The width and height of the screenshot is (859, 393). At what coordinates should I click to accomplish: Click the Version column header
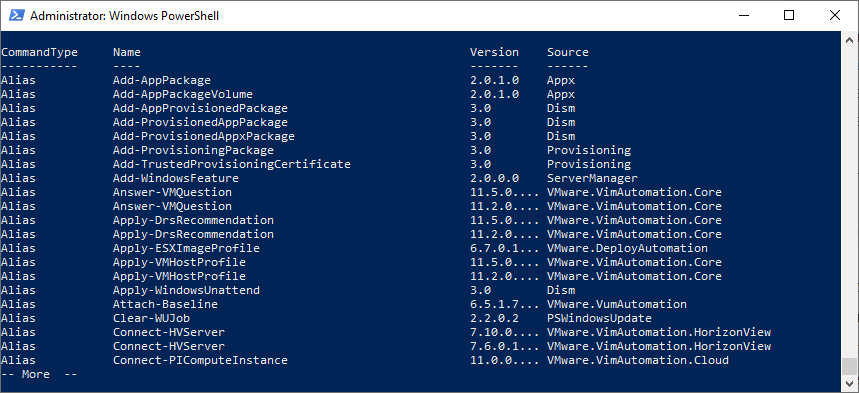point(494,52)
